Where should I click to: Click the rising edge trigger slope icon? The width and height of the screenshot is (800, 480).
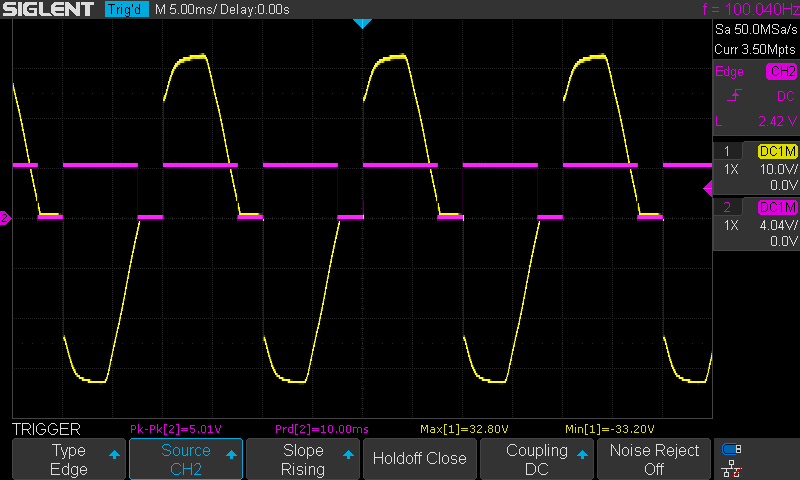(x=734, y=95)
